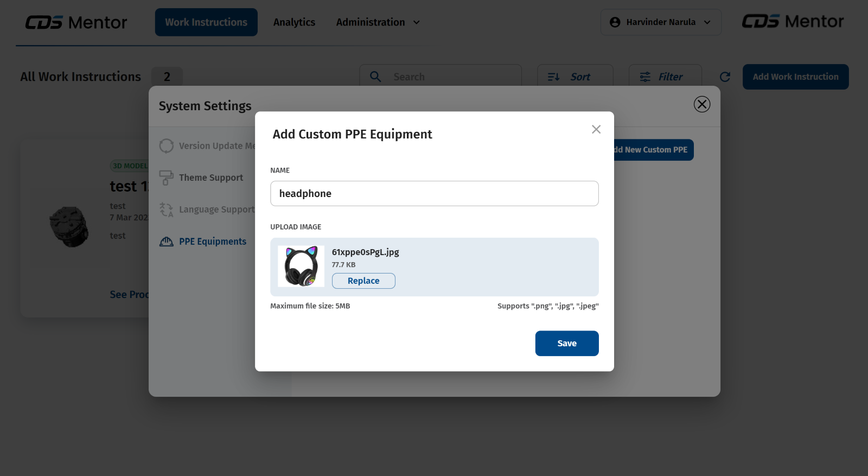Click the refresh icon beside Filter
The image size is (868, 476).
click(725, 77)
